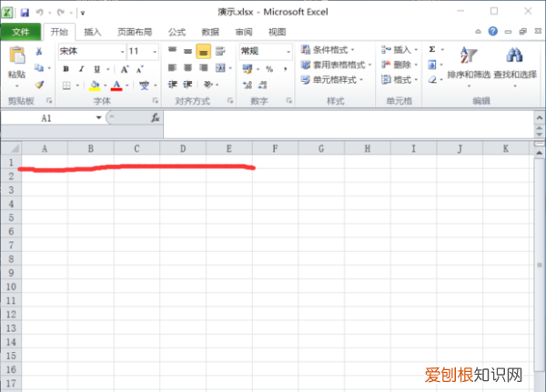The height and width of the screenshot is (392, 546).
Task: Expand the Name Box dropdown arrow
Action: pyautogui.click(x=98, y=117)
